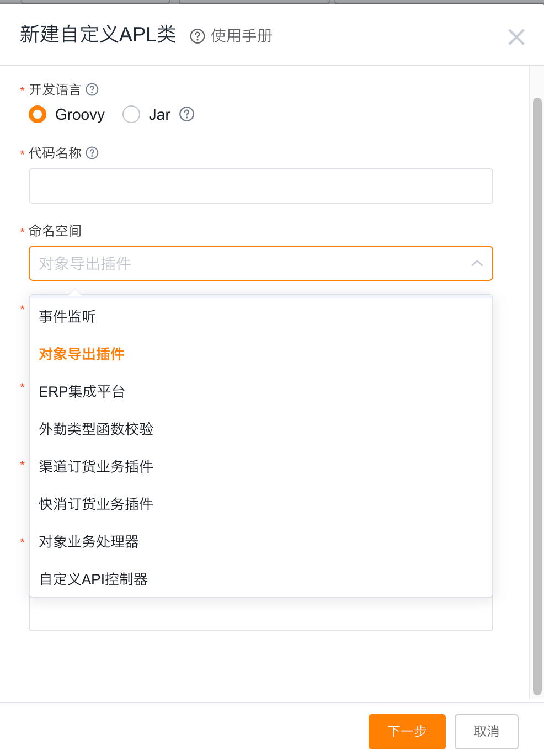
Task: Select 对象业务处理器 option
Action: 89,542
